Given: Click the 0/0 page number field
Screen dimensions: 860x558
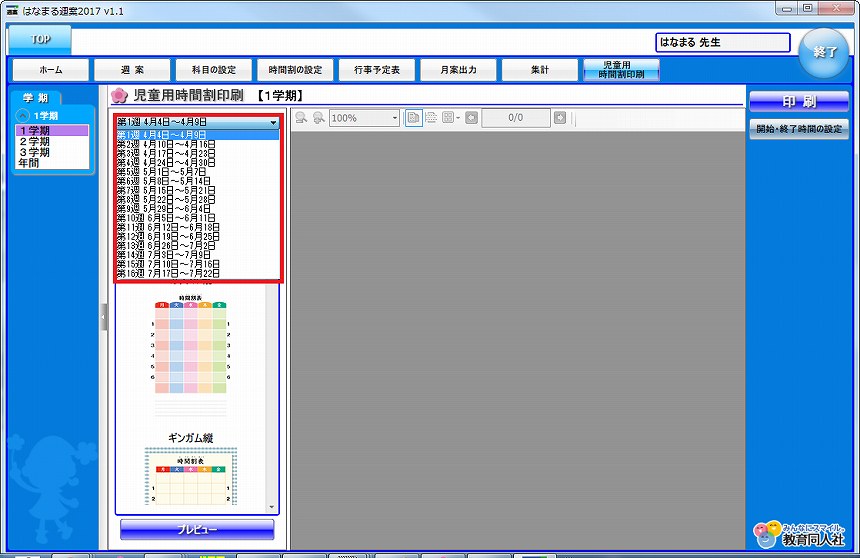Looking at the screenshot, I should pos(516,117).
